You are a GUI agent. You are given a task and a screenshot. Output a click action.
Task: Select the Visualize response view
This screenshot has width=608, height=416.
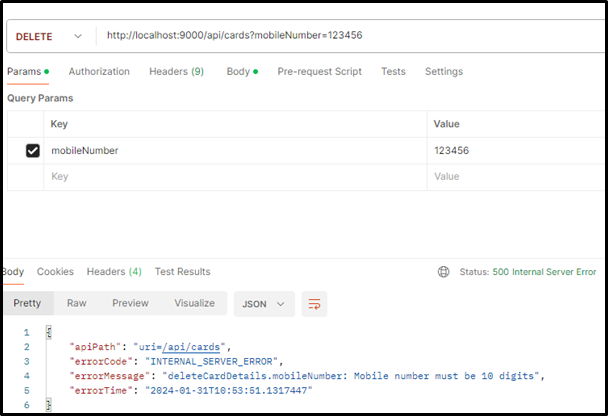(x=194, y=303)
